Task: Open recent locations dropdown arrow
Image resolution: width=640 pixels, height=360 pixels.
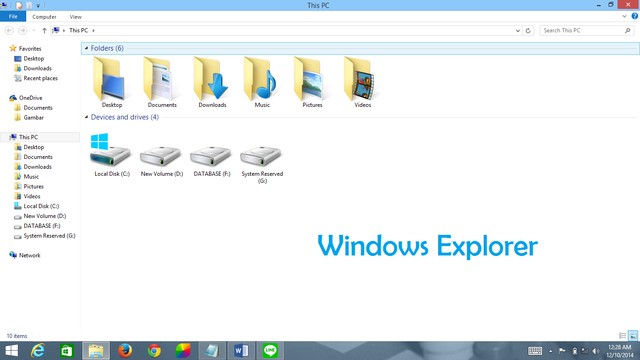Action: pyautogui.click(x=34, y=30)
